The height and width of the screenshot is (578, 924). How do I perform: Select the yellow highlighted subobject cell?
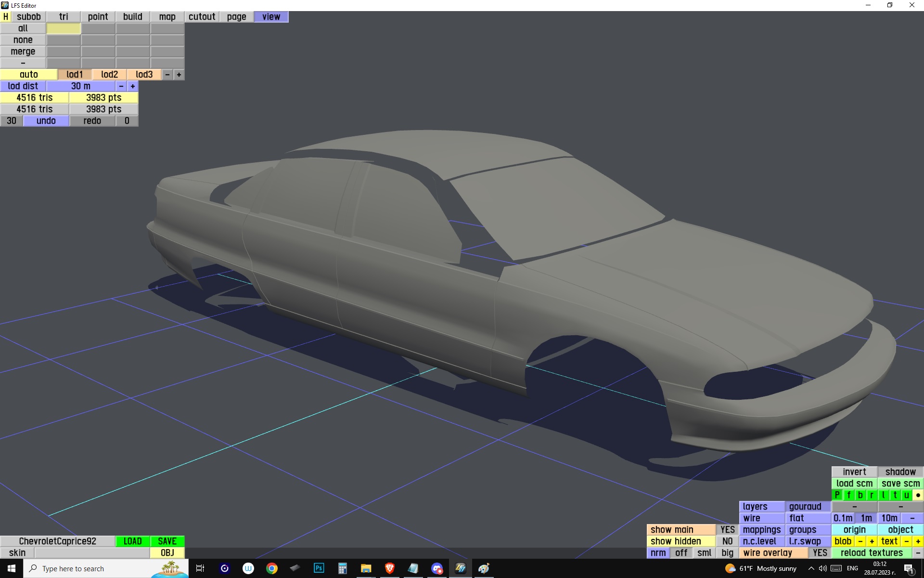point(63,28)
